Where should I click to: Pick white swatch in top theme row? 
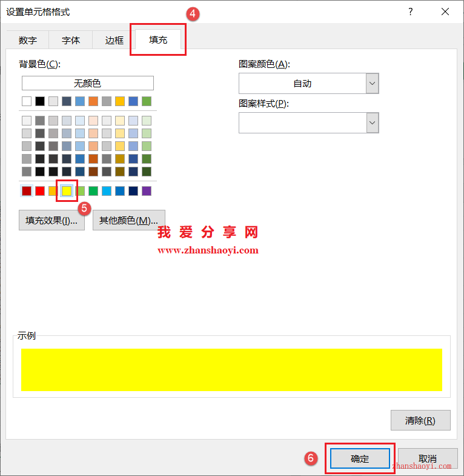[x=27, y=101]
